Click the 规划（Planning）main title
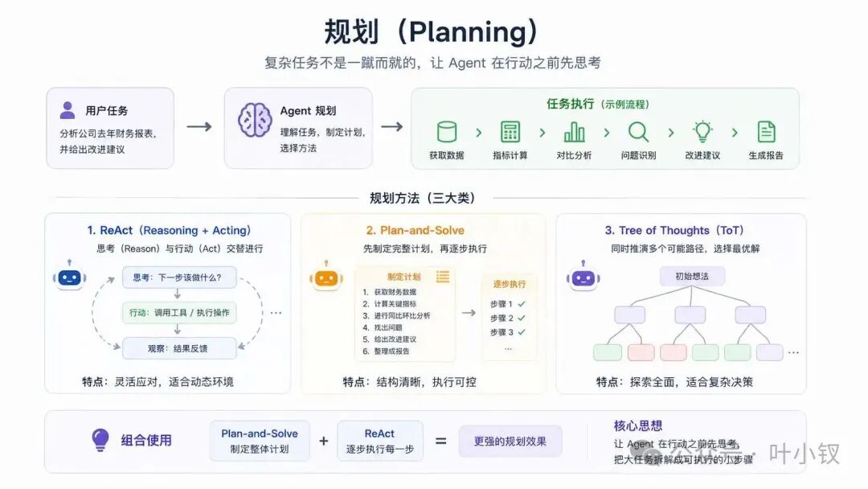 click(x=432, y=31)
